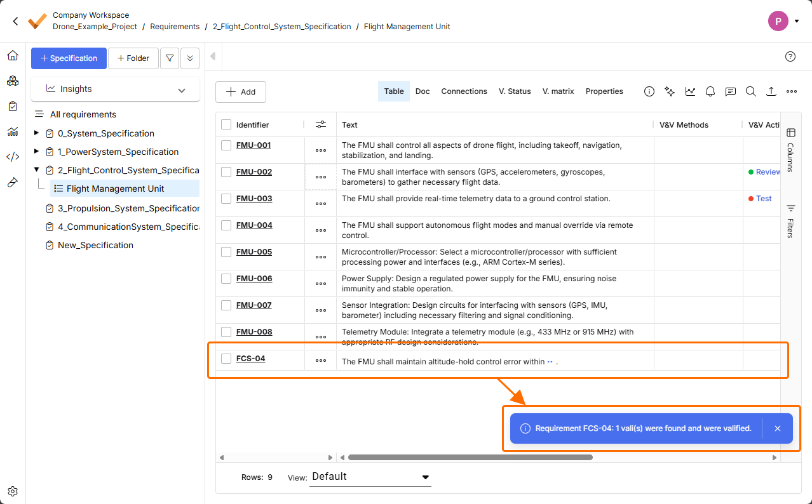Click the code icon in left rail
Viewport: 812px width, 504px height.
pyautogui.click(x=13, y=157)
